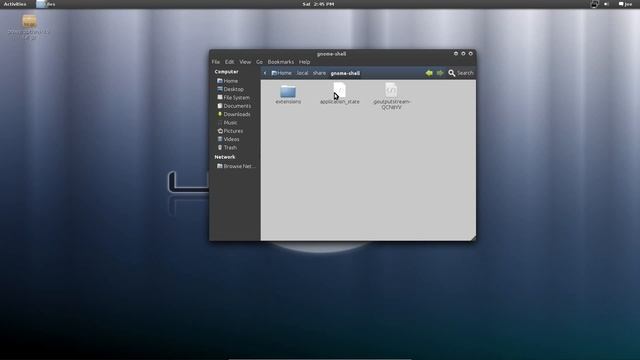Click the share path bar button

319,73
